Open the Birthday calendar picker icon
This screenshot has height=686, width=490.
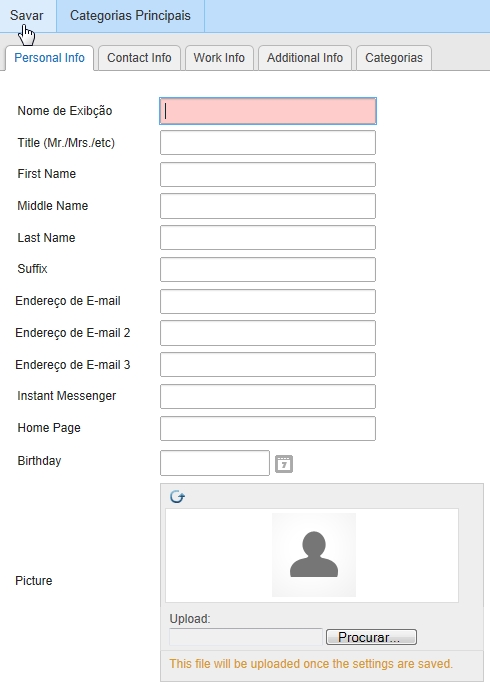284,464
